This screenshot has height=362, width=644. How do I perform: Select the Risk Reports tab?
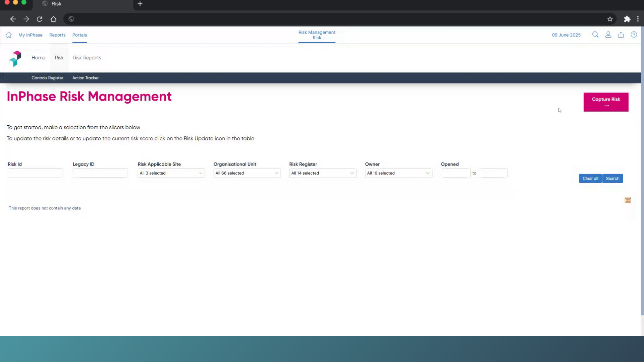tap(87, 58)
